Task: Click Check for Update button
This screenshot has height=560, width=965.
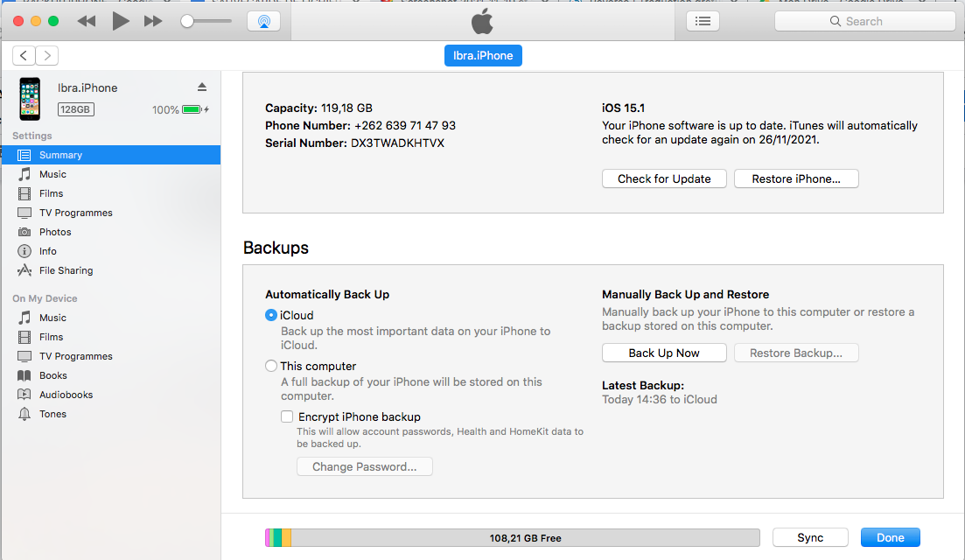Action: (664, 178)
